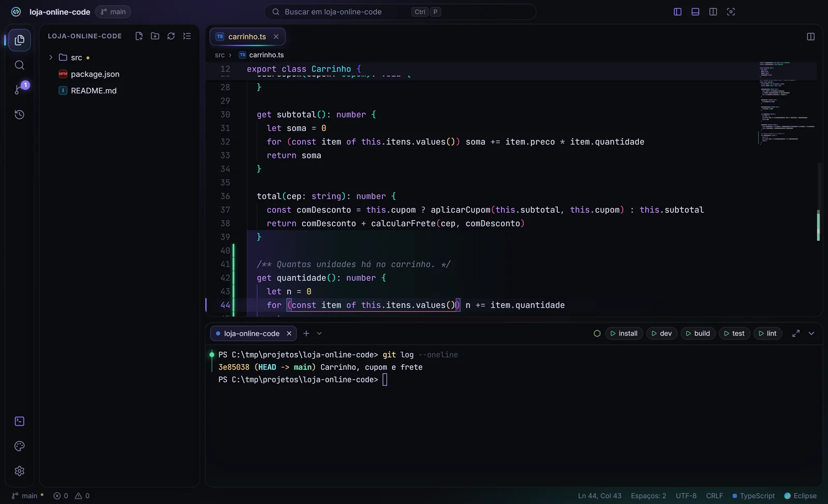Click status bar main branch indicator
The width and height of the screenshot is (828, 504).
(28, 496)
